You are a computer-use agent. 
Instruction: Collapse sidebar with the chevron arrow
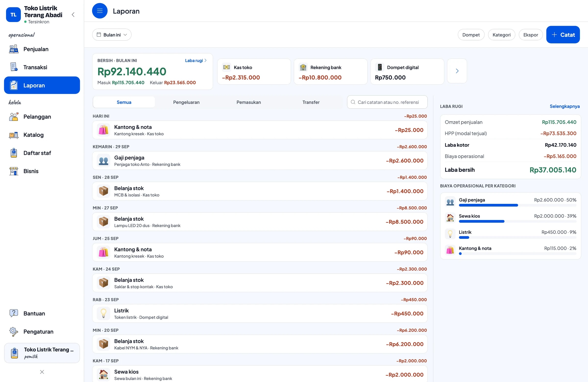[x=73, y=14]
